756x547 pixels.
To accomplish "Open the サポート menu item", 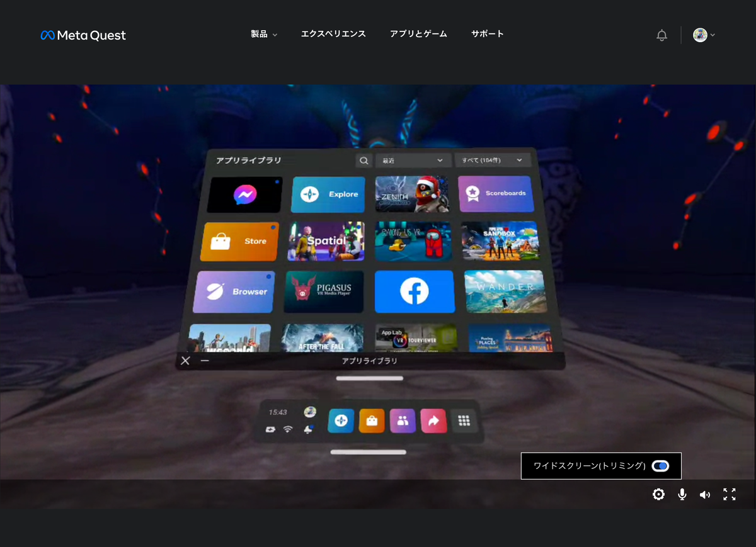I will tap(488, 34).
